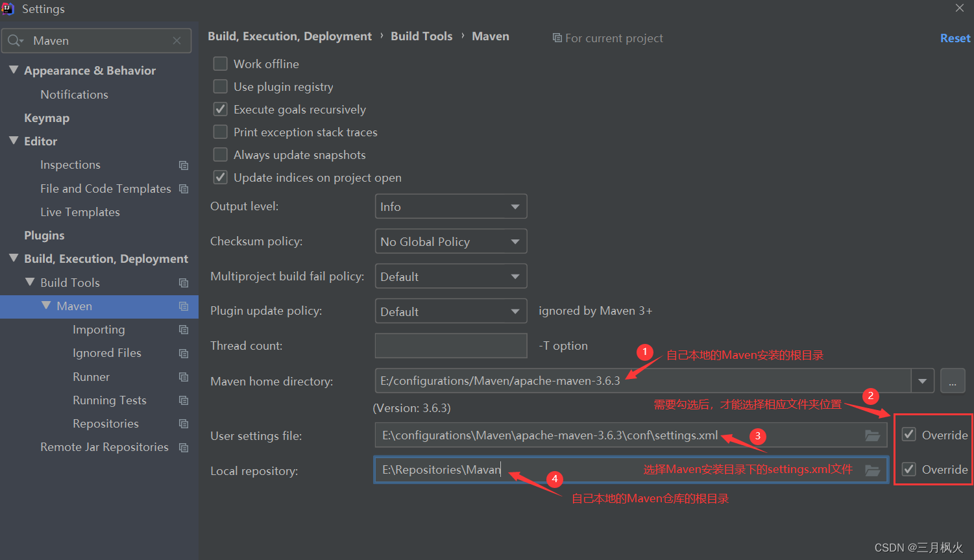
Task: Click project-level icon on the Maven row
Action: (184, 306)
